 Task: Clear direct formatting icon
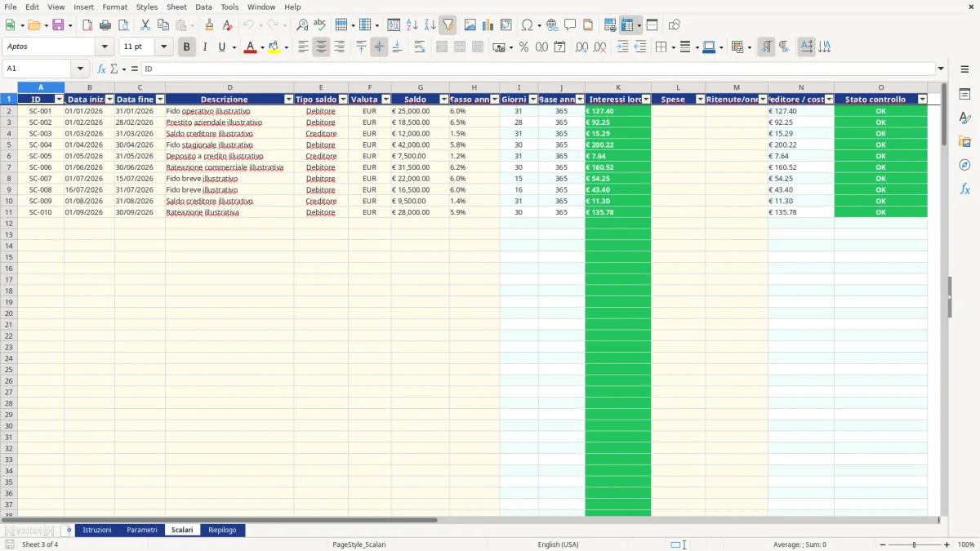pos(228,25)
